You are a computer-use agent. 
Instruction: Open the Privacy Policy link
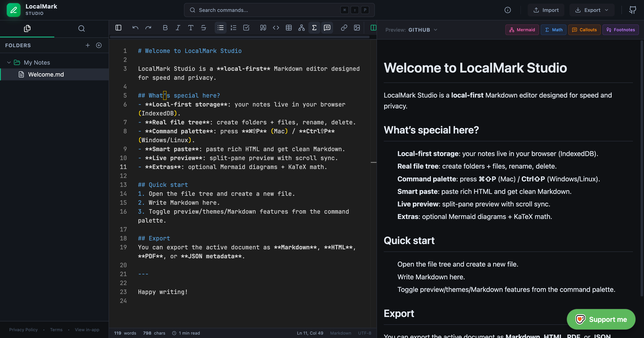(x=23, y=329)
